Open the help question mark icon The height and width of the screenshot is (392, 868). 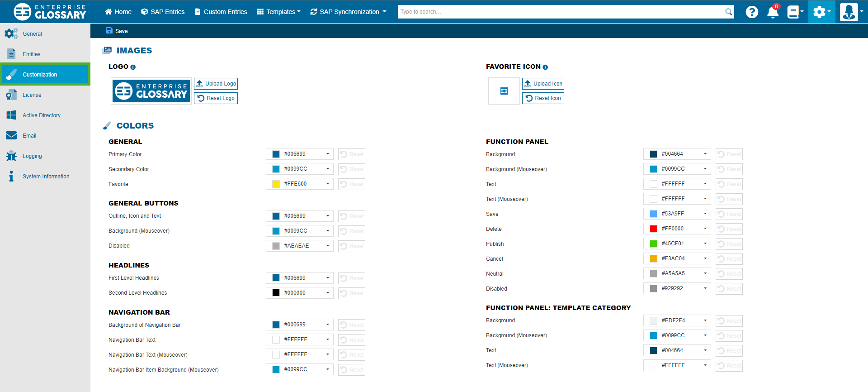tap(752, 12)
